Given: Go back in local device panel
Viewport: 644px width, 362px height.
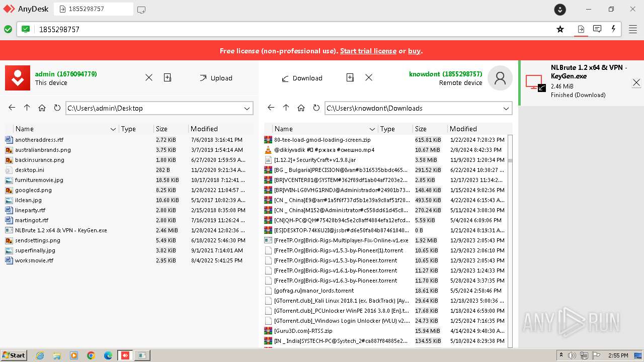Looking at the screenshot, I should pos(12,108).
